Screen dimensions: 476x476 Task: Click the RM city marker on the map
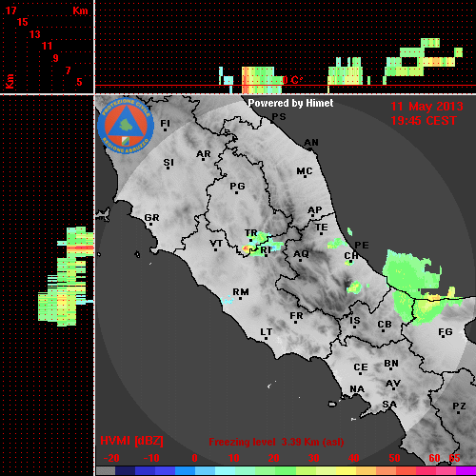coord(241,298)
